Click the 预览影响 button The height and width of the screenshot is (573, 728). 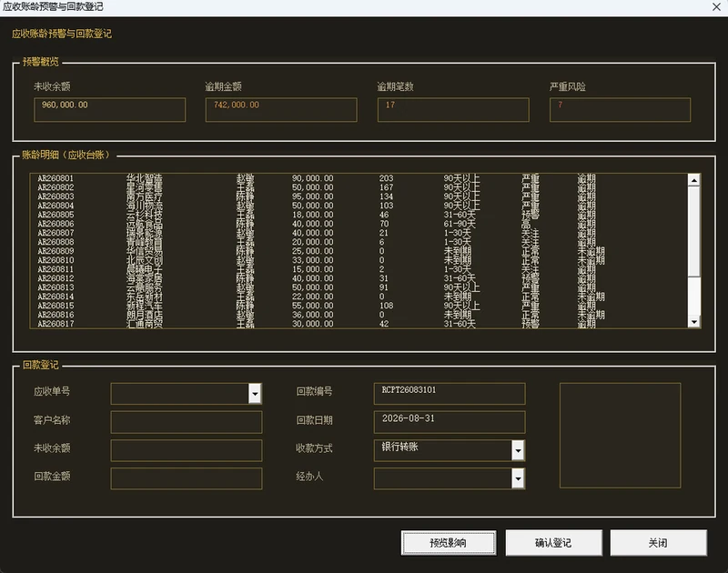click(449, 543)
